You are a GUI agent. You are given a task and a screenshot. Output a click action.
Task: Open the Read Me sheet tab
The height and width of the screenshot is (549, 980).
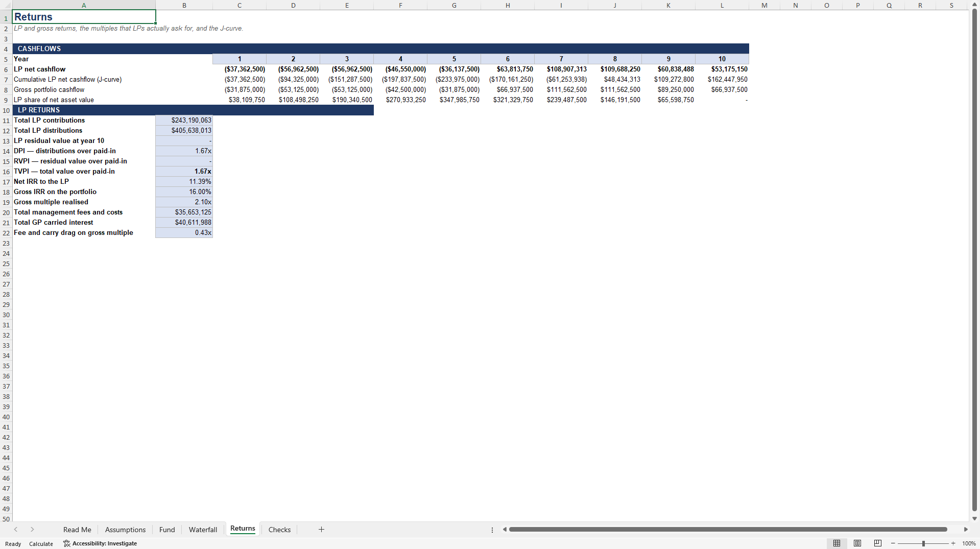[x=77, y=530]
